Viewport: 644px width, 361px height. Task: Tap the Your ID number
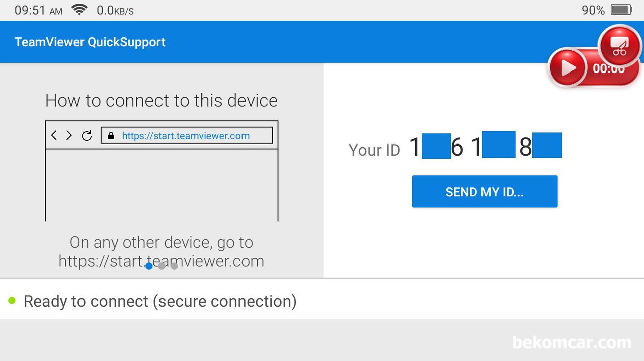(x=485, y=147)
